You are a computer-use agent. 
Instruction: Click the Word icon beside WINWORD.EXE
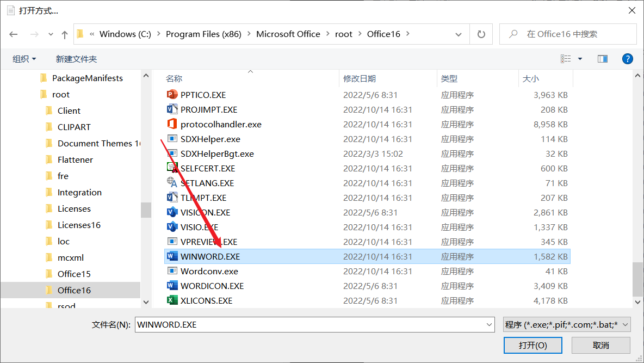pos(172,256)
